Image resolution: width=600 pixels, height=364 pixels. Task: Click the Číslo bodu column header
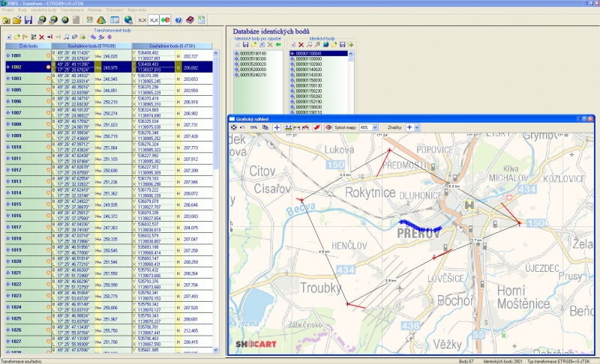pos(28,46)
